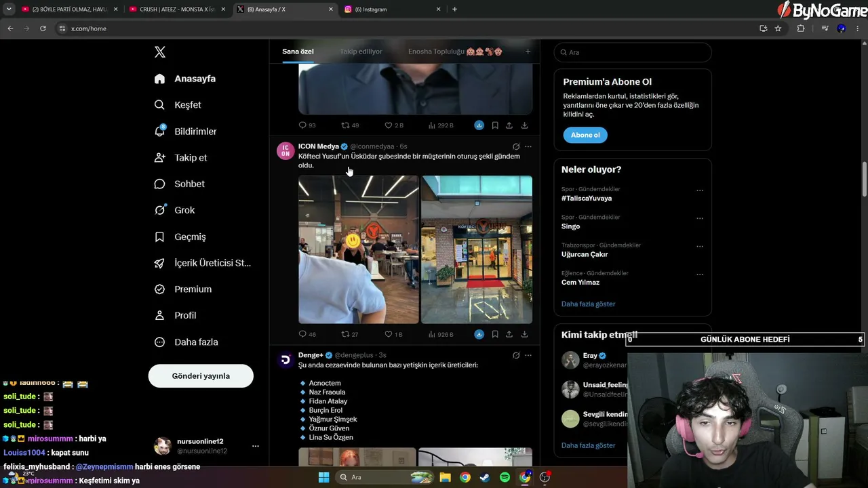This screenshot has height=488, width=868.
Task: Click the Windows Start button
Action: pyautogui.click(x=323, y=477)
